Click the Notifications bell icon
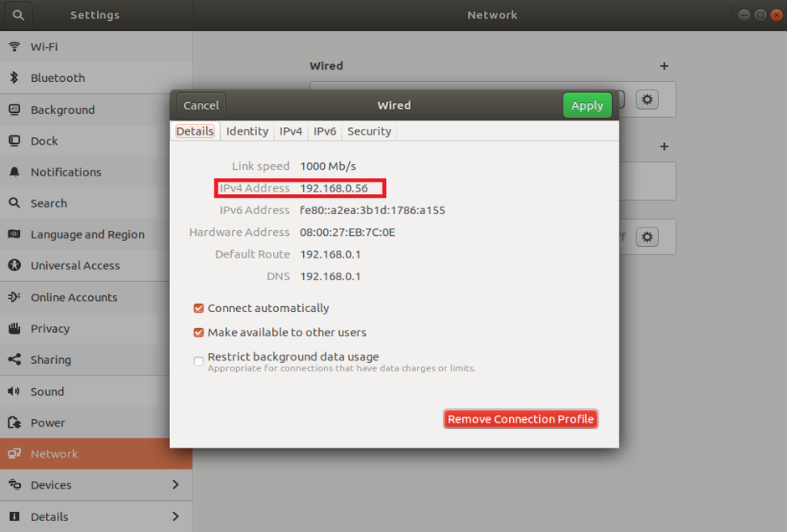 click(14, 172)
